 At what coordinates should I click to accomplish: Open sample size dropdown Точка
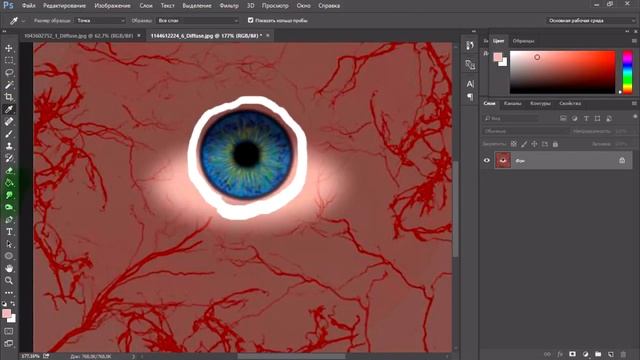tap(100, 20)
